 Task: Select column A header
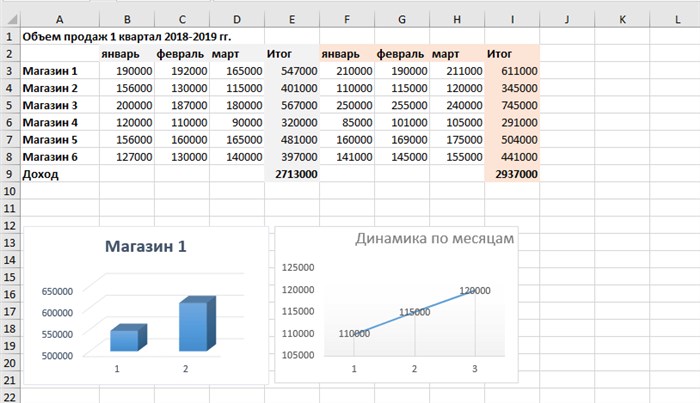tap(59, 19)
